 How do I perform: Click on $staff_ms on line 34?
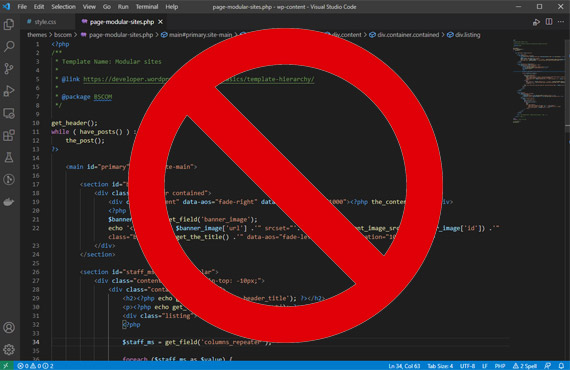138,342
